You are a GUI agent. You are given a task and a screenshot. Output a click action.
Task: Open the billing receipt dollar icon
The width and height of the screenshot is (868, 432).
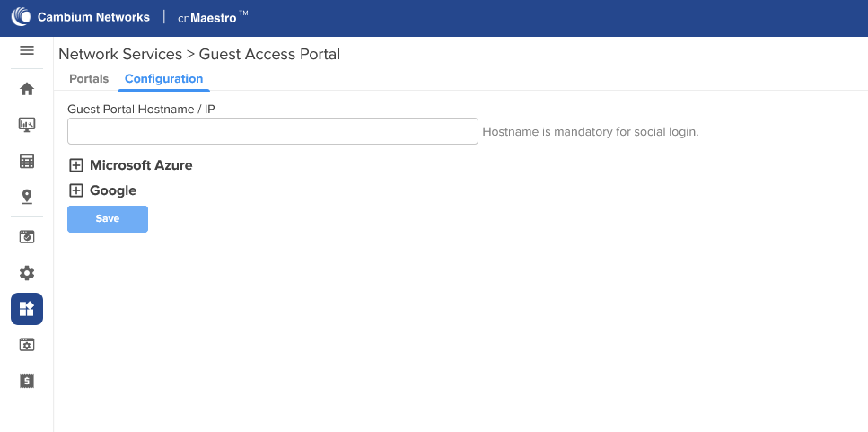[27, 381]
